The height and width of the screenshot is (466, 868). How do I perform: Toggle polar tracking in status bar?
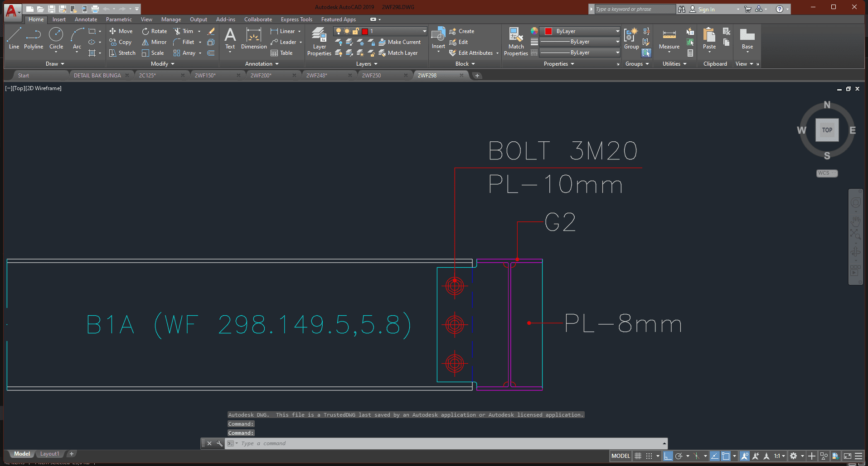coord(679,456)
